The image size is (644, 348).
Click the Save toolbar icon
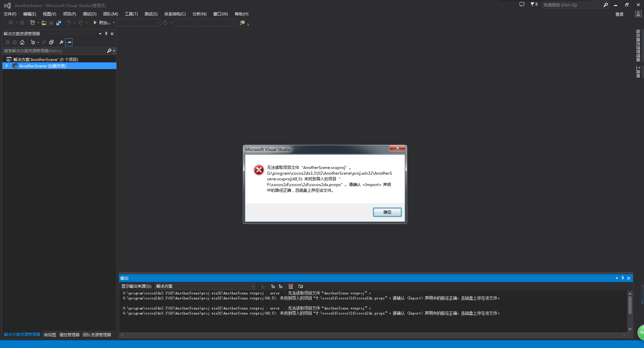tap(51, 23)
